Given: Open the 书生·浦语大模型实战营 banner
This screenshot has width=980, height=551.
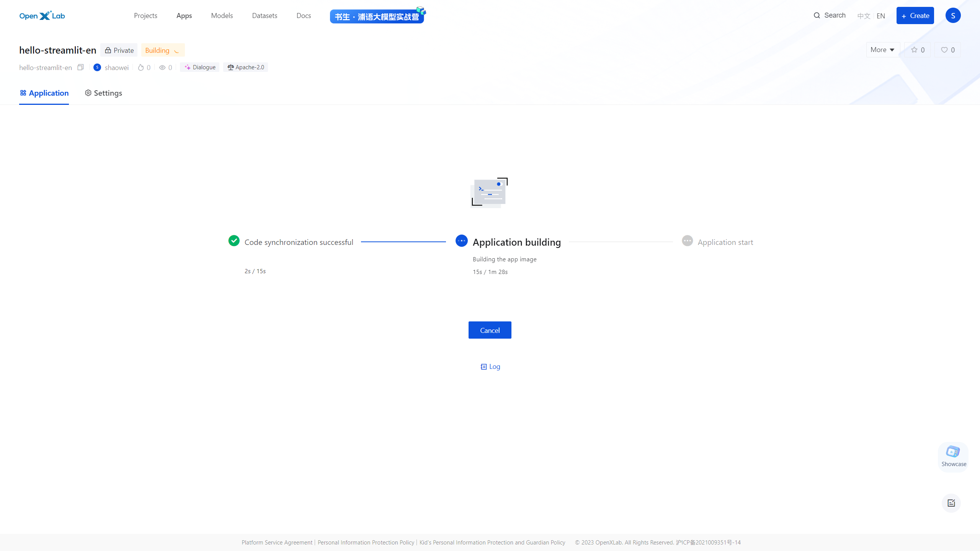Looking at the screenshot, I should point(377,16).
